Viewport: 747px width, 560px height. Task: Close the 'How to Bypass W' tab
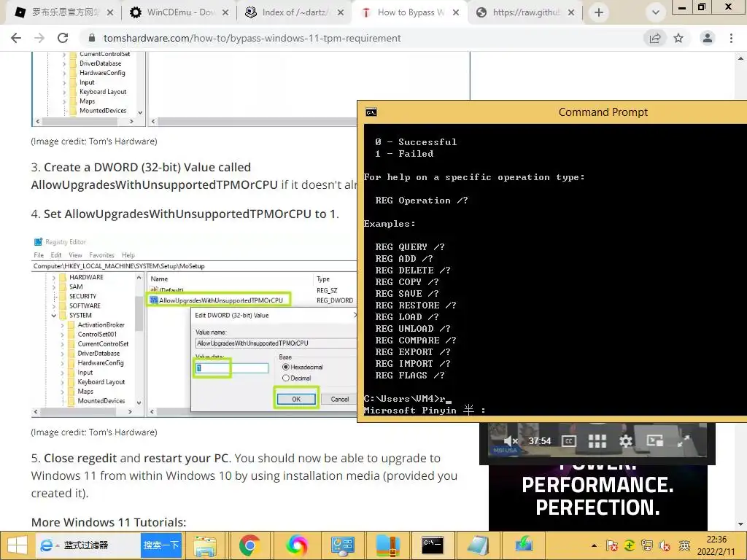(456, 13)
